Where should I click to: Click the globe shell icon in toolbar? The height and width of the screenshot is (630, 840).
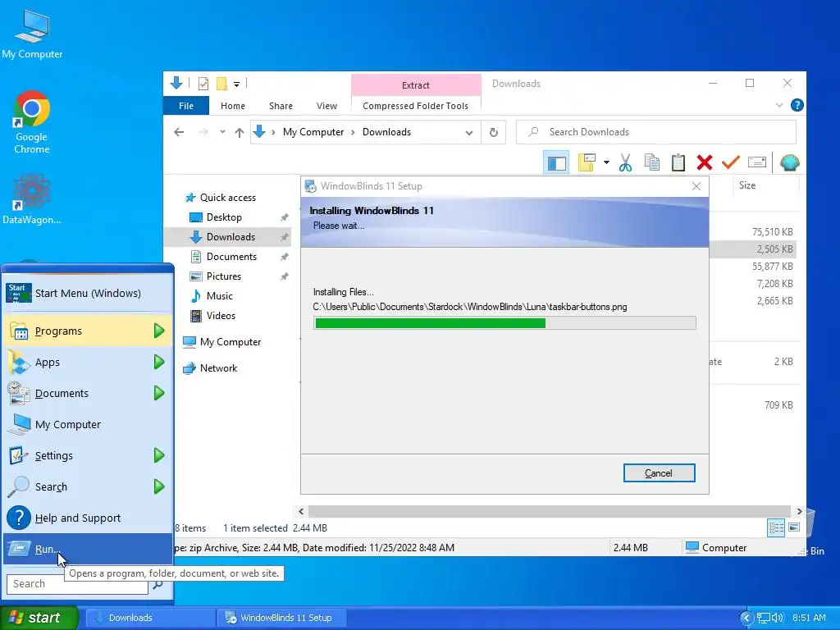pyautogui.click(x=790, y=162)
